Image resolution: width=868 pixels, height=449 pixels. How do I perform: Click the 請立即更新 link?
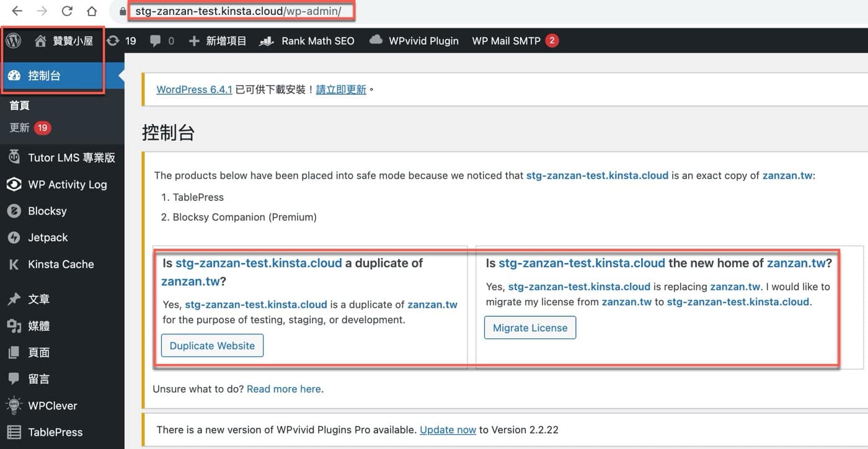pos(341,89)
